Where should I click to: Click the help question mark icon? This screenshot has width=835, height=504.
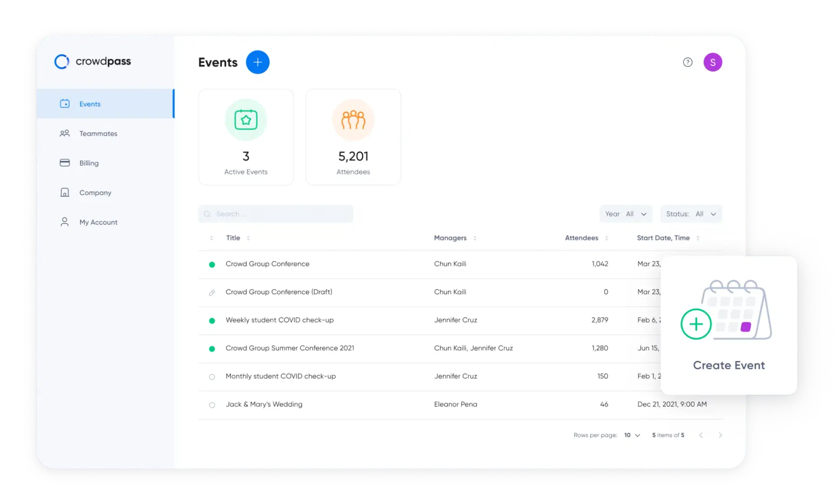688,62
